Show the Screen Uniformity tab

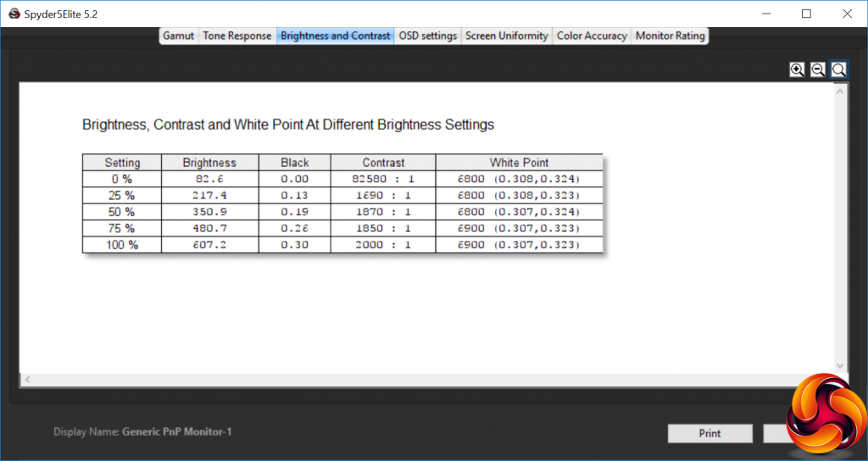point(507,36)
